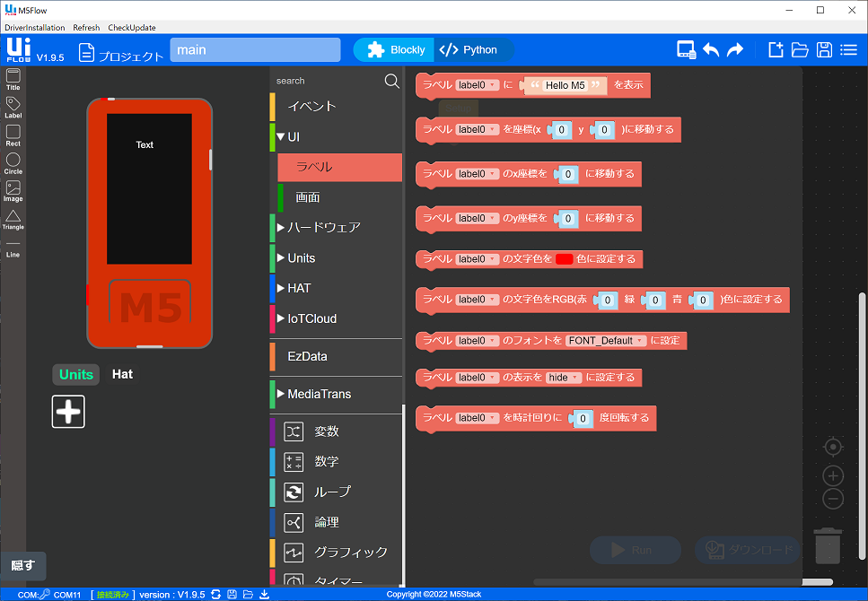Click the status bar floppy save icon

coord(232,595)
